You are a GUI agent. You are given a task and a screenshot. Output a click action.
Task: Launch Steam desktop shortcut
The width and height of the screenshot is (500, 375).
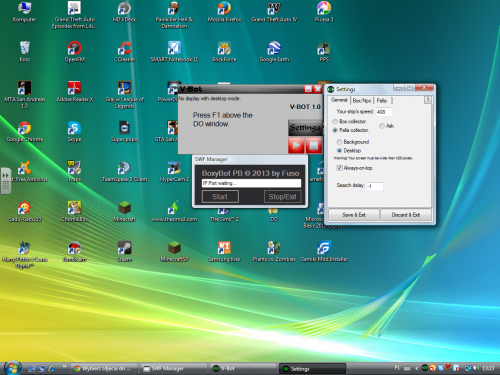click(124, 252)
